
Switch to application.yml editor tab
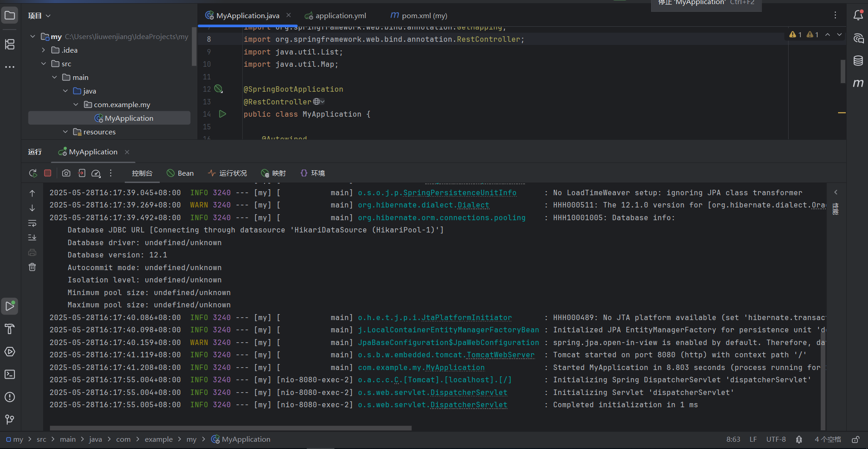335,16
